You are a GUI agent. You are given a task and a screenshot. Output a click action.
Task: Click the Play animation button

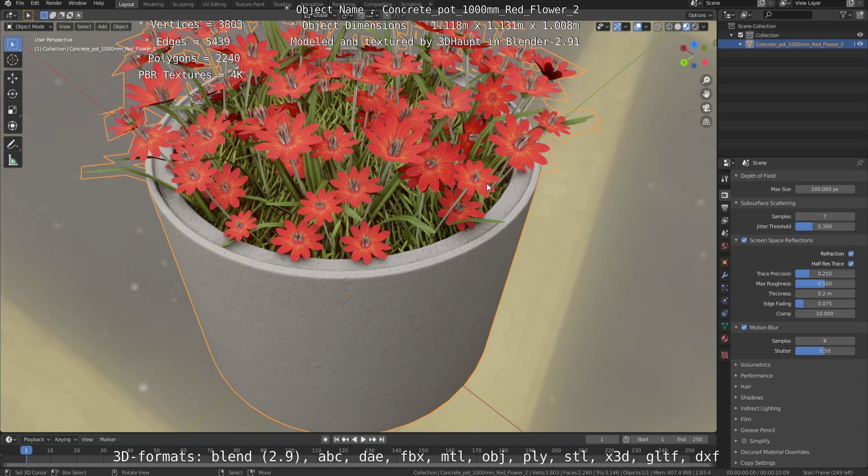363,439
